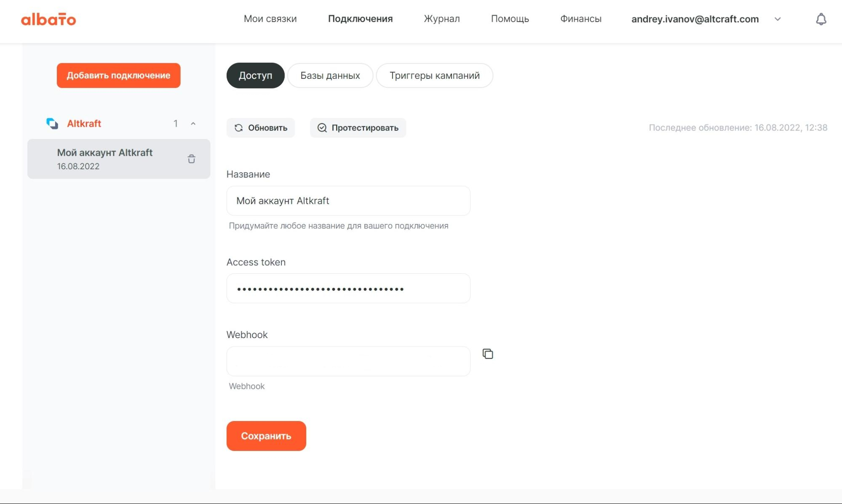Focus the Webhook input field
The width and height of the screenshot is (842, 504).
pos(348,361)
